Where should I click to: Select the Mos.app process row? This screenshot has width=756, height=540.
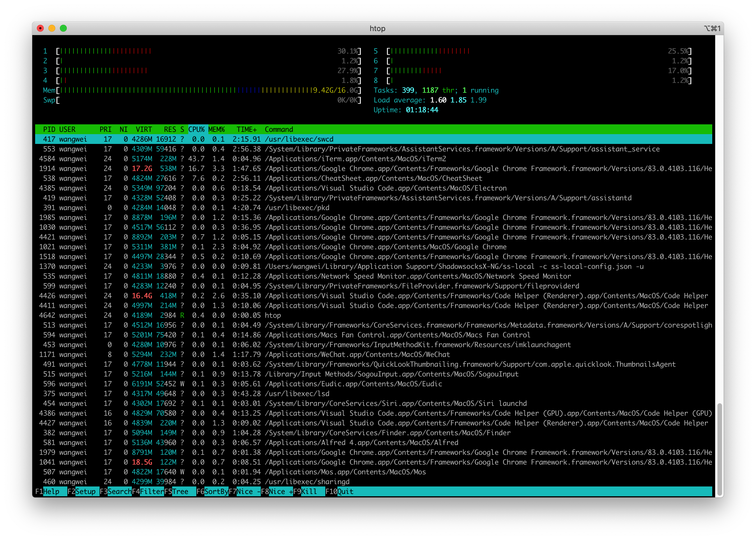[373, 472]
